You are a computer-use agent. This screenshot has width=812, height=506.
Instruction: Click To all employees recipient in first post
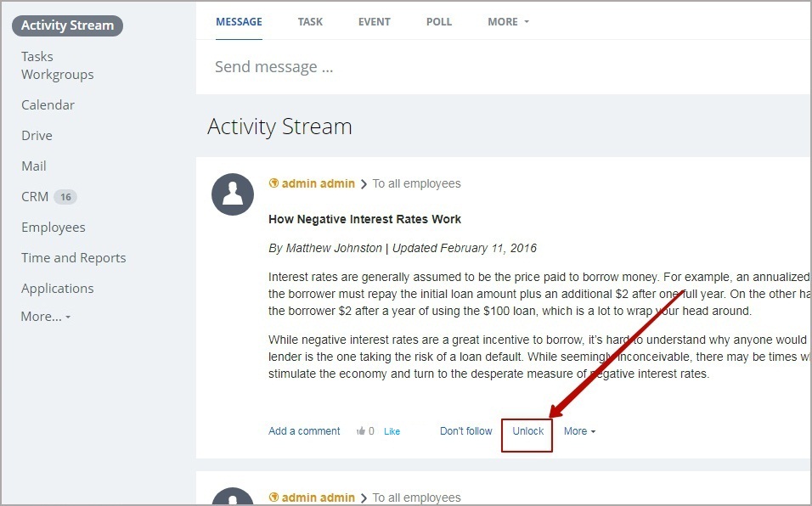click(x=416, y=183)
